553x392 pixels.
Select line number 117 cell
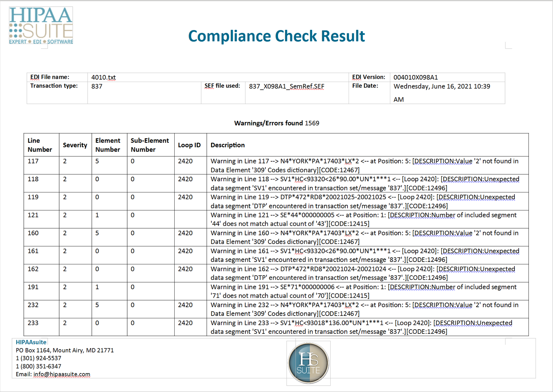[x=33, y=161]
